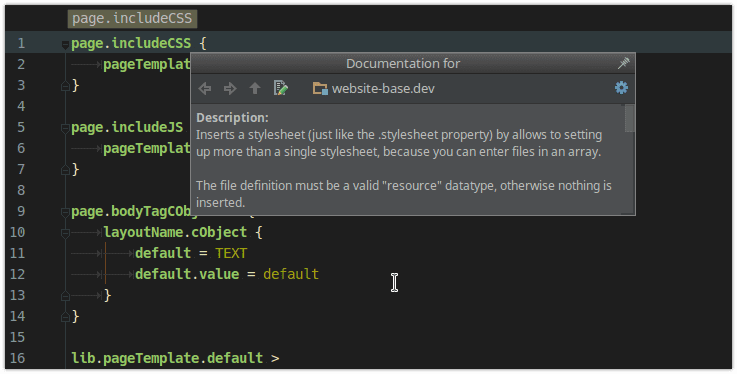737x374 pixels.
Task: Pin the documentation popup with pin icon
Action: click(624, 63)
